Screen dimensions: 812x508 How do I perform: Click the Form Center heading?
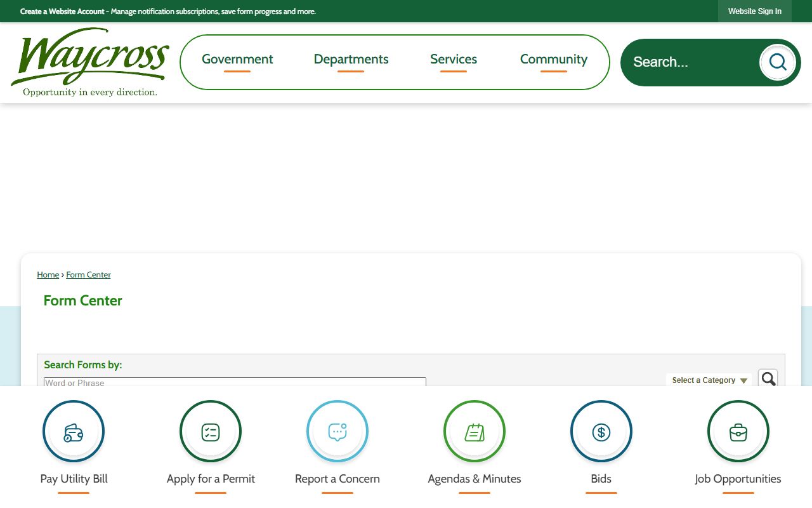82,301
